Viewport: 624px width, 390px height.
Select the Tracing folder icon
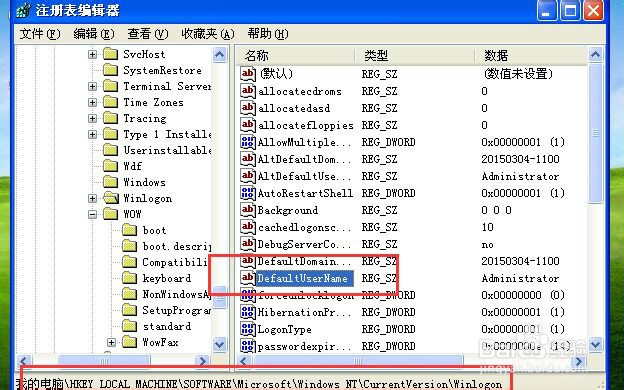tap(110, 118)
